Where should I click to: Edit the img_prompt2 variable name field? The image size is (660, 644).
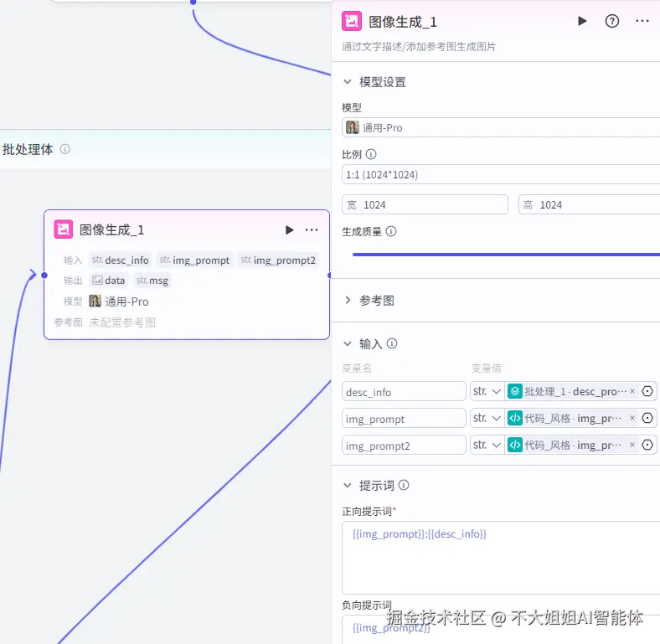pos(404,446)
